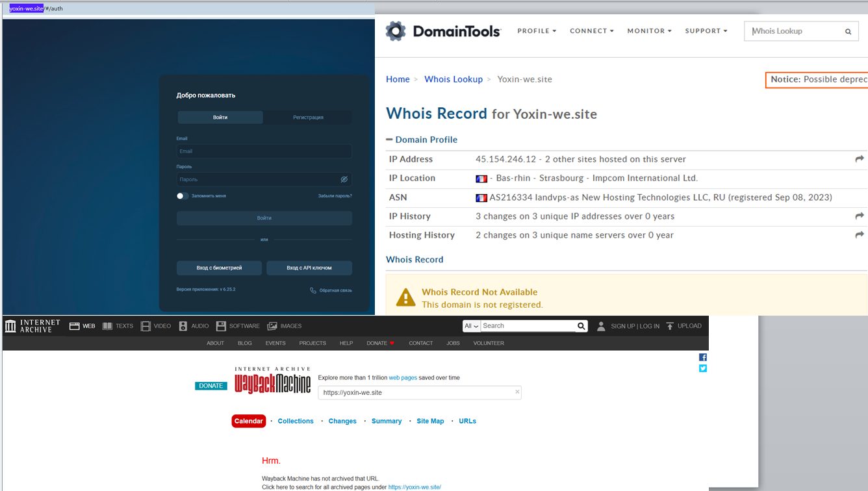The image size is (868, 491).
Task: Select the Site Map tab
Action: [x=430, y=421]
